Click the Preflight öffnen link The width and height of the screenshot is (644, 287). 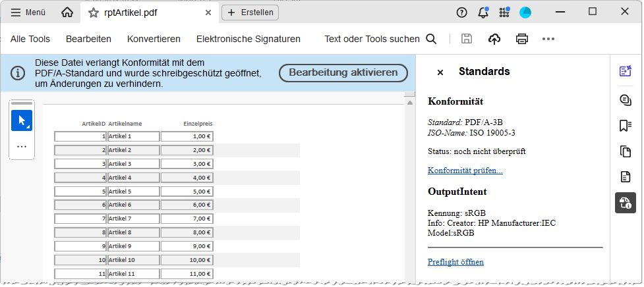[456, 261]
